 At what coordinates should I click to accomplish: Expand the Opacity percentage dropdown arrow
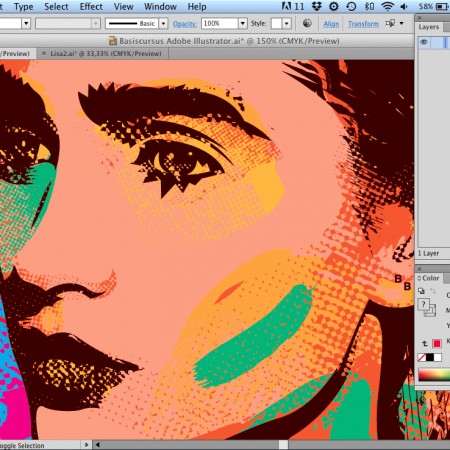click(243, 23)
